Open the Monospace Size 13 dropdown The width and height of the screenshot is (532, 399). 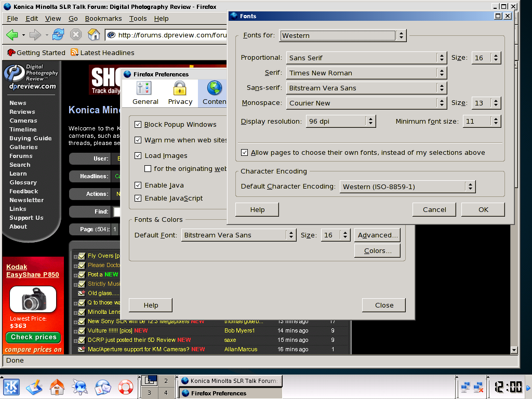click(486, 103)
